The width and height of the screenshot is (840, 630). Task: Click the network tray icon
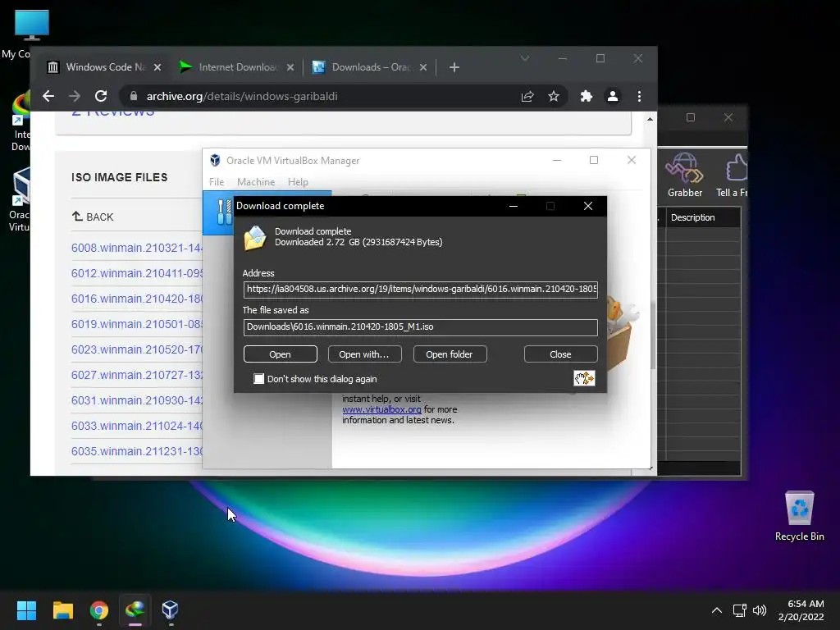coord(740,610)
